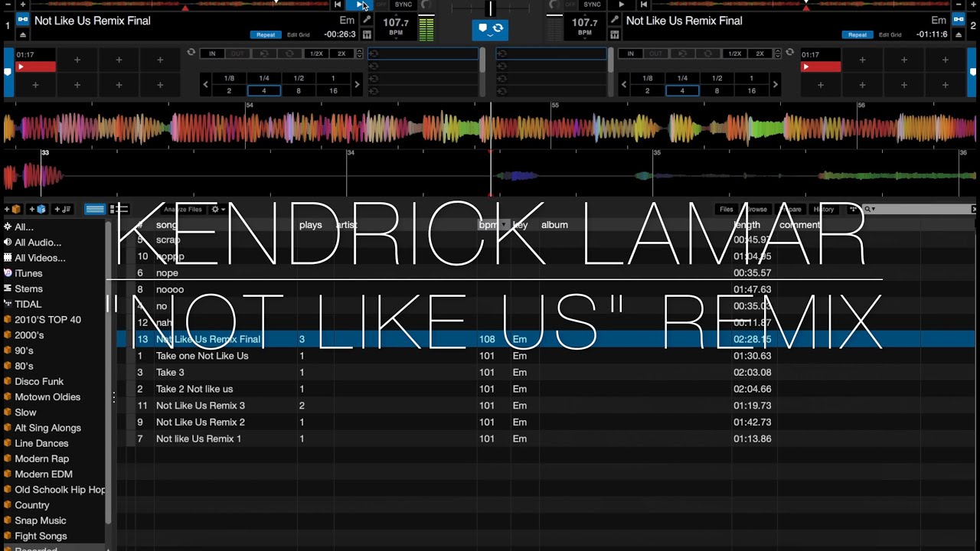Open the pencil edit icon on deck 1
Screen dimensions: 980x551
(367, 20)
